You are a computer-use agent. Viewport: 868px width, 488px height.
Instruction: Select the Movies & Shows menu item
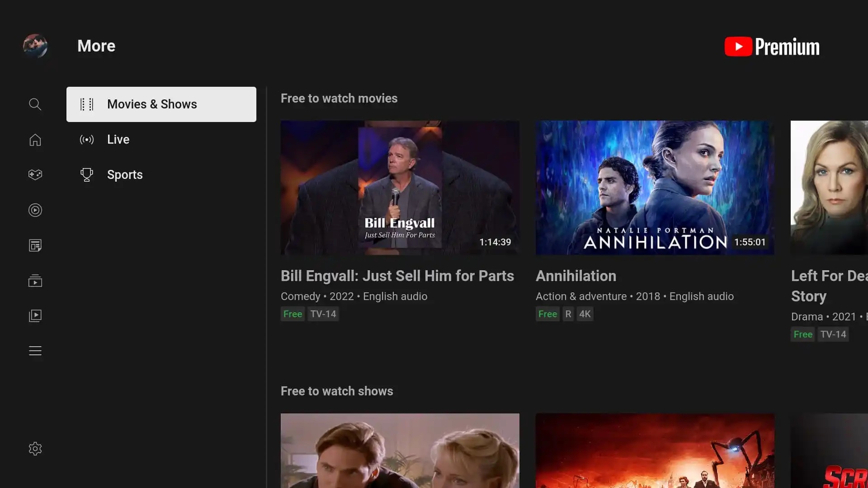pos(161,104)
